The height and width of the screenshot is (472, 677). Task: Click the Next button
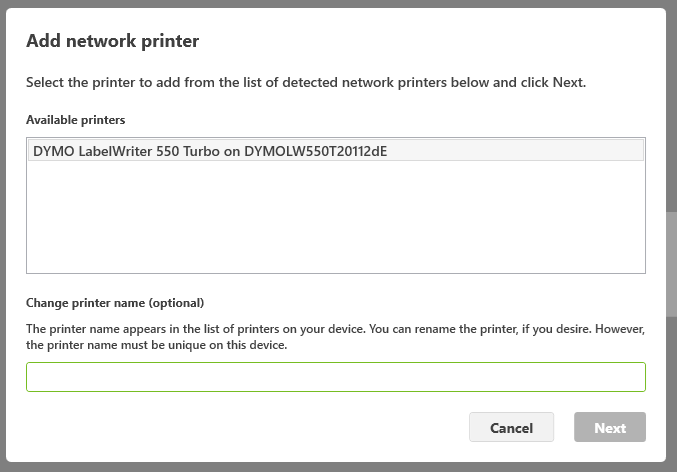click(610, 427)
